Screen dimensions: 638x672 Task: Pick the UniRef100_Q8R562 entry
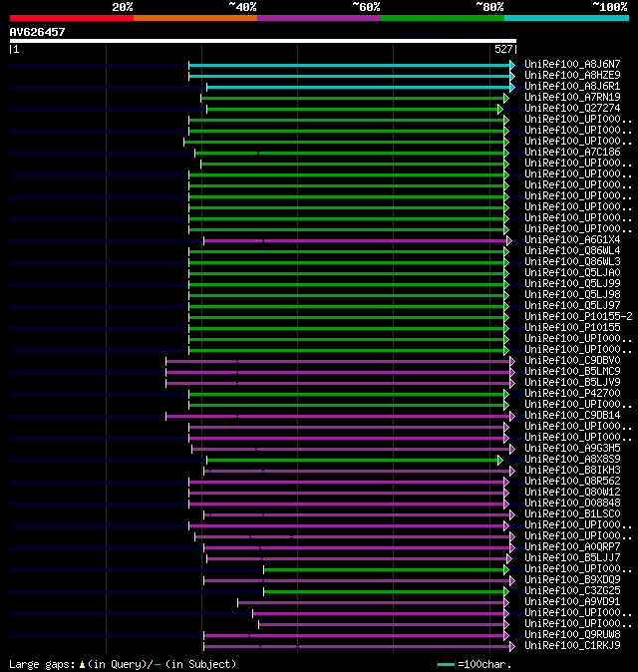[x=572, y=482]
